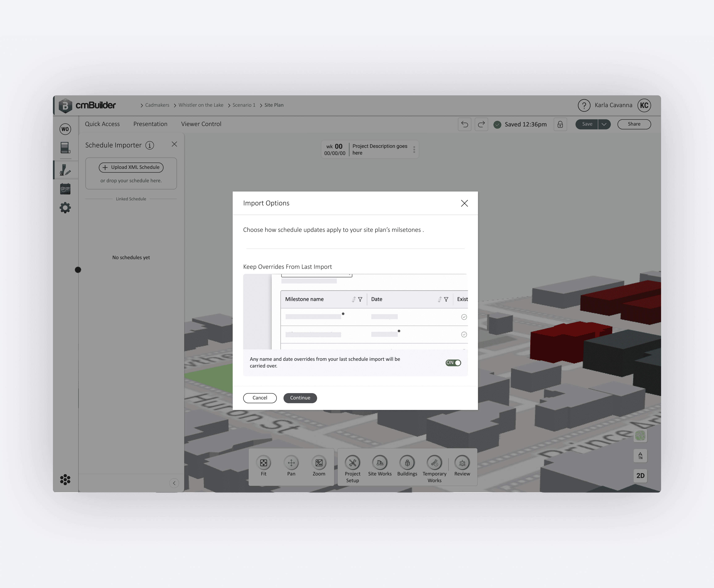Select the Pan tool
This screenshot has height=588, width=714.
coord(291,463)
